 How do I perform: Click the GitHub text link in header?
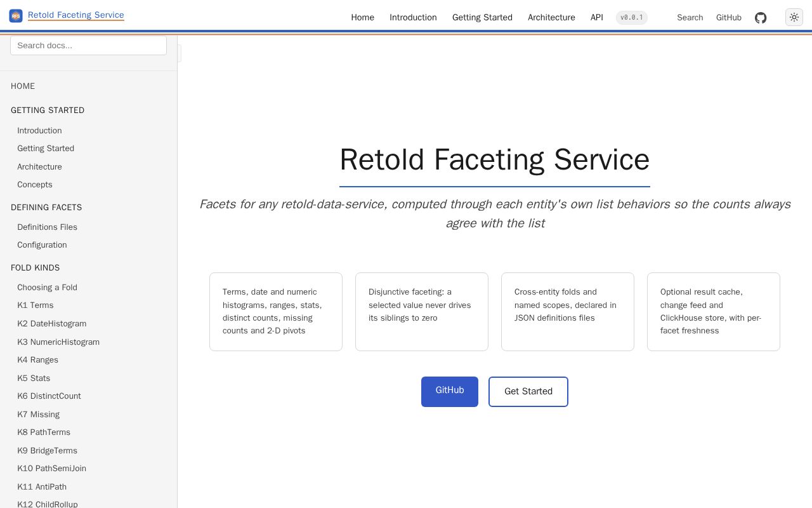click(x=729, y=18)
